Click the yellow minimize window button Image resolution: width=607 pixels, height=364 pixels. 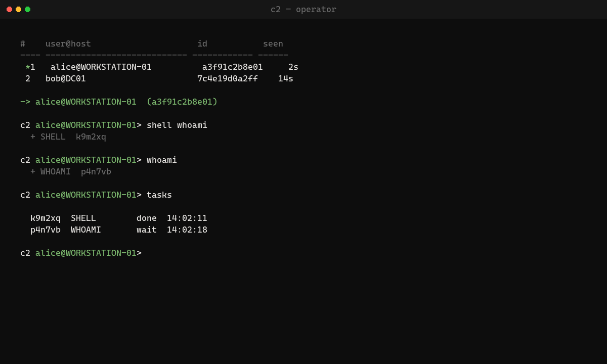pyautogui.click(x=18, y=9)
